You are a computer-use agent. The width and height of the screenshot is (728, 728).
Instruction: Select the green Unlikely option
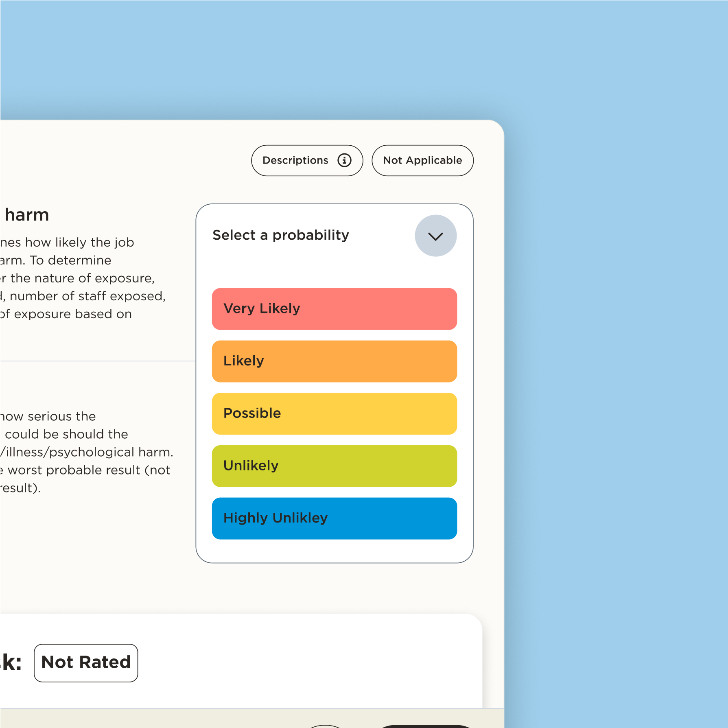pos(334,466)
